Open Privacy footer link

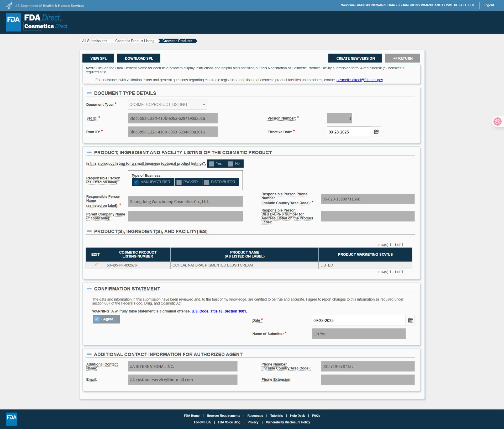(253, 422)
